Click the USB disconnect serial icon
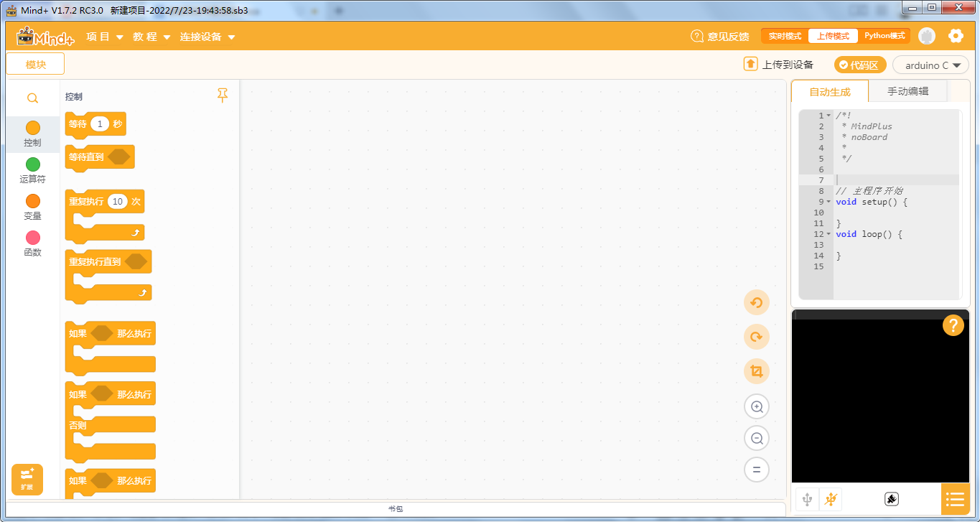The width and height of the screenshot is (980, 522). [831, 498]
